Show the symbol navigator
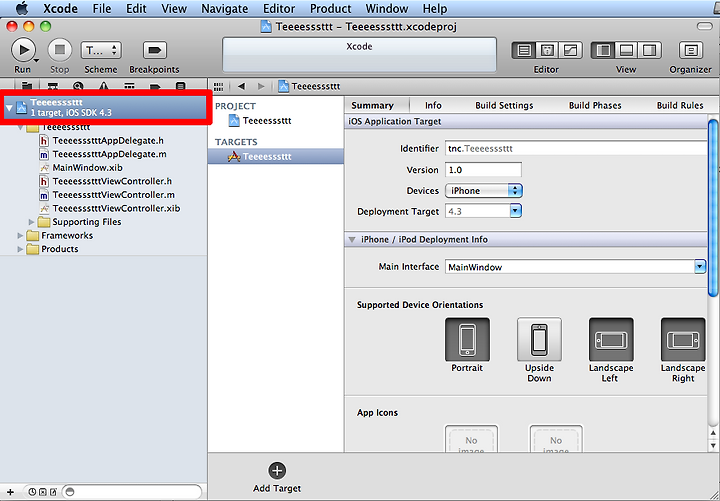The width and height of the screenshot is (720, 501). pyautogui.click(x=53, y=86)
